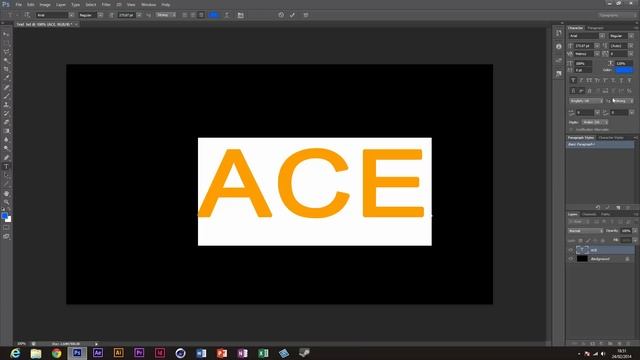
Task: Open Character panel font style dropdown
Action: pos(631,36)
